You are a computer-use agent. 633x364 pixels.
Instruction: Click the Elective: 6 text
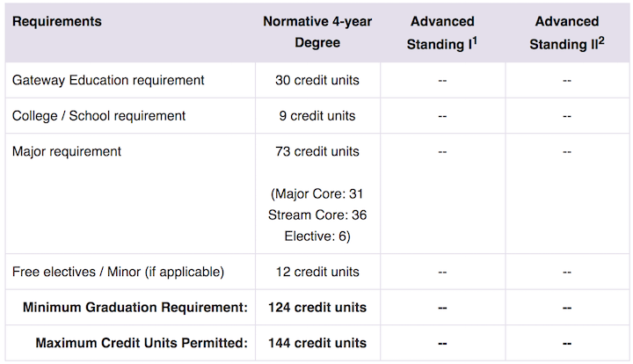point(316,237)
